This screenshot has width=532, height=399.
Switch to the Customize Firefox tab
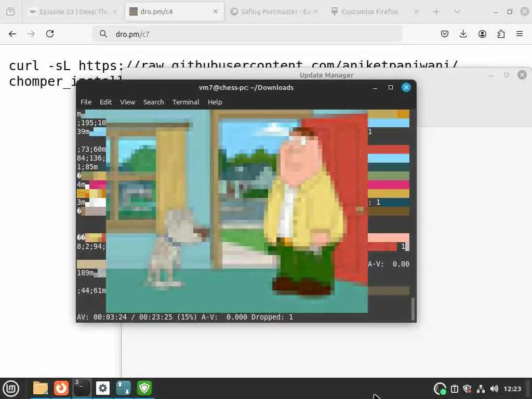click(x=375, y=12)
